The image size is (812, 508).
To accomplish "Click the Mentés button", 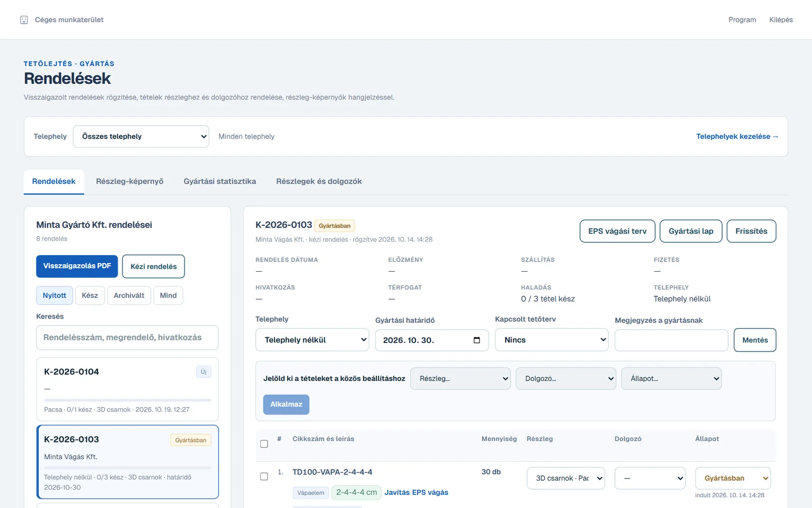I will [x=755, y=340].
